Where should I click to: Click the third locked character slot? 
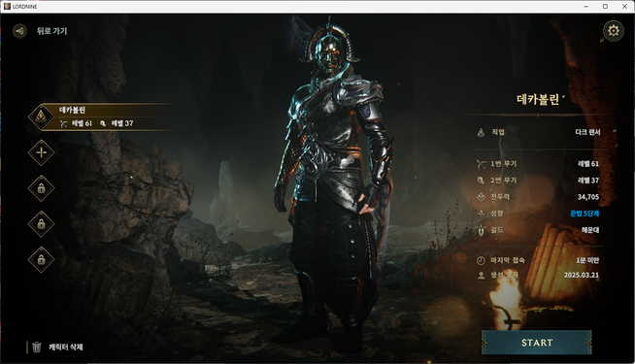[x=42, y=259]
